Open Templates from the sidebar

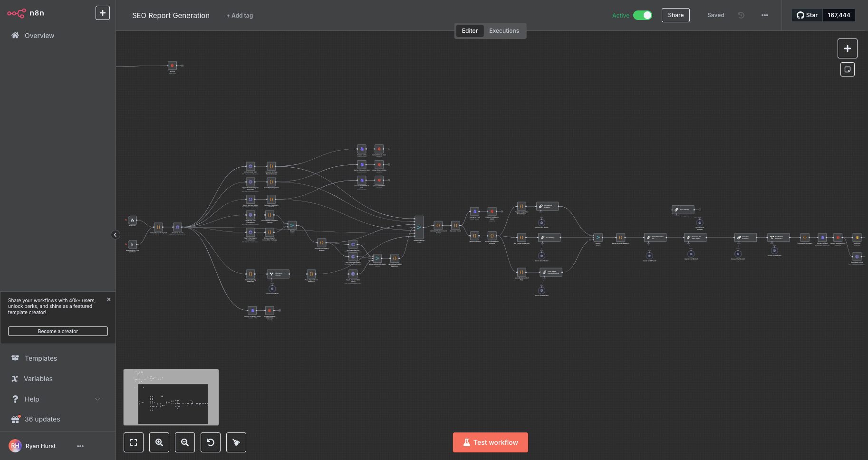click(41, 358)
